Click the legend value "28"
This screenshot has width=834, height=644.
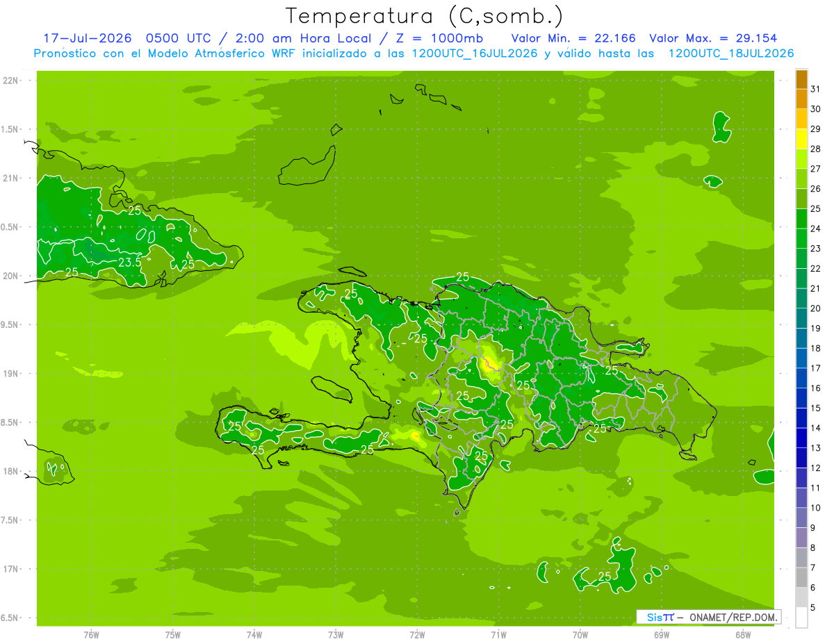point(816,149)
